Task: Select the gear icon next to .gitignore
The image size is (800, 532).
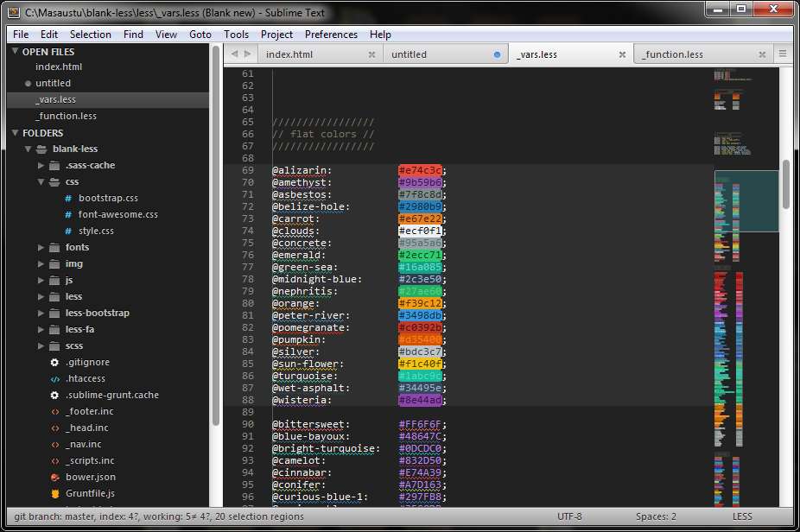Action: pos(54,362)
